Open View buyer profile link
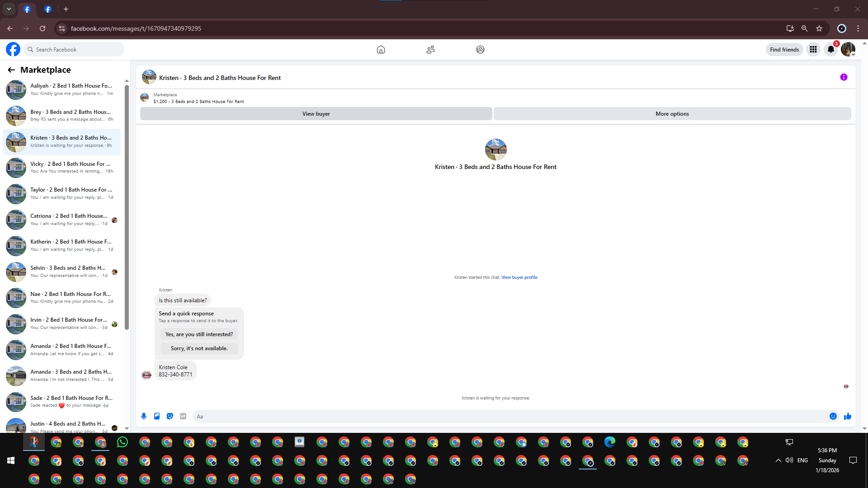Viewport: 868px width, 488px height. 519,277
